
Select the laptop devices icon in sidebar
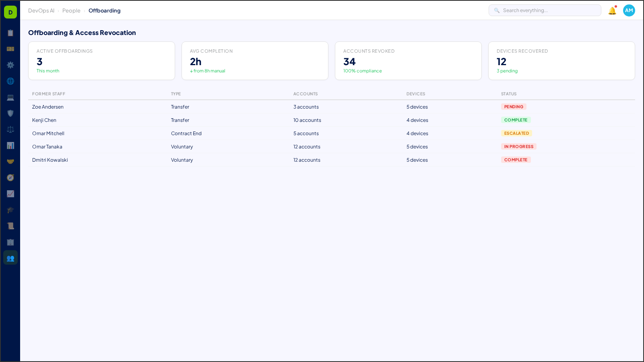[10, 97]
